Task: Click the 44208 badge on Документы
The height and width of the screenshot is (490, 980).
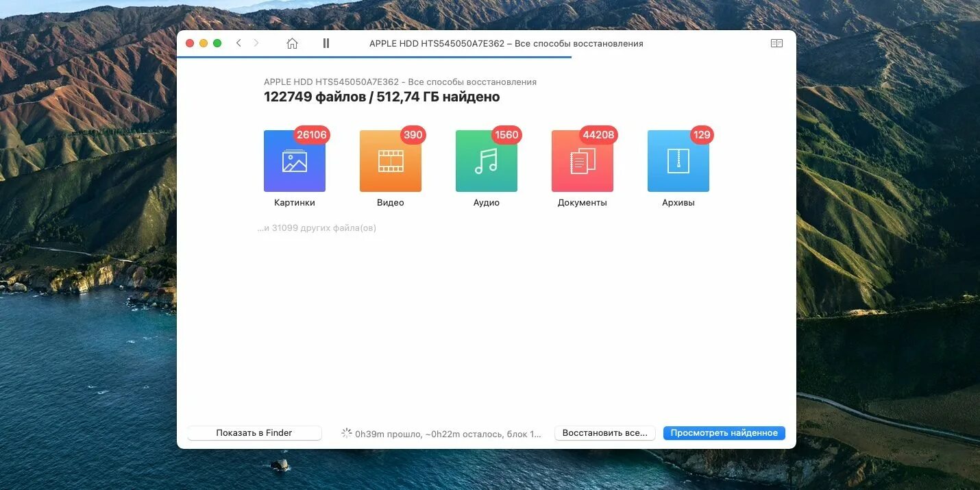Action: (x=598, y=135)
